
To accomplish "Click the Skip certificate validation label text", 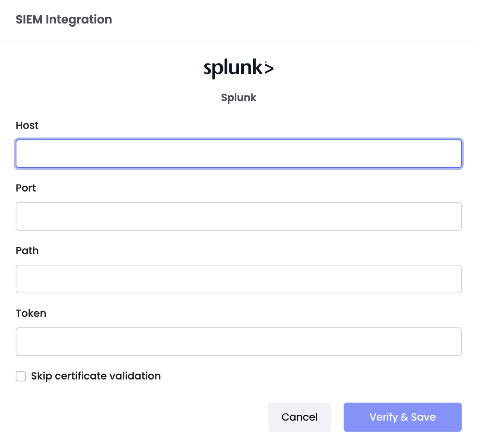I will (96, 376).
